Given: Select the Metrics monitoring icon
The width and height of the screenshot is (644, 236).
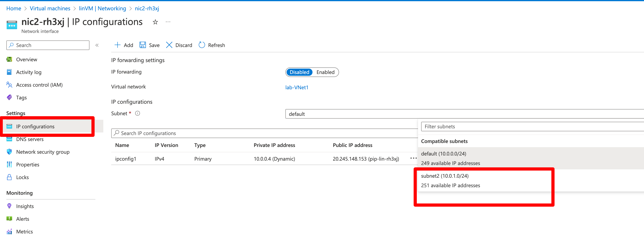Looking at the screenshot, I should coord(9,231).
